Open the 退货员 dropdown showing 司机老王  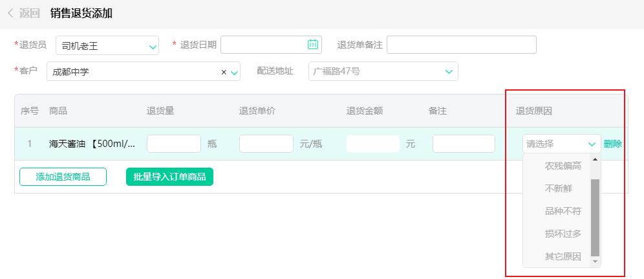107,45
